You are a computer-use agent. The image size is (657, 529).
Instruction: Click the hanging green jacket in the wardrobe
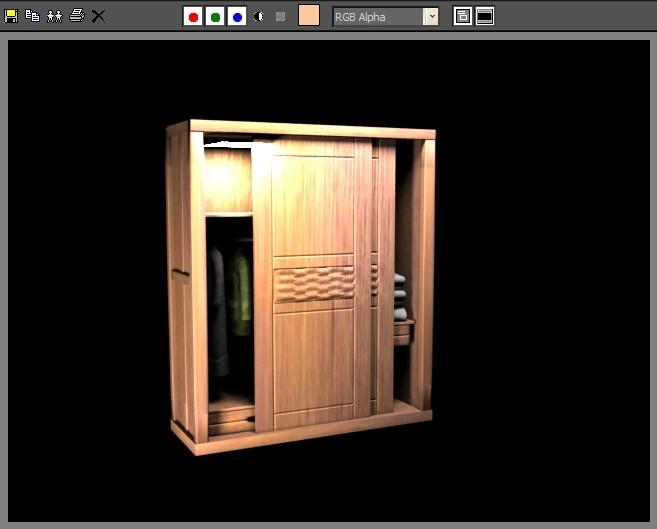pos(240,293)
